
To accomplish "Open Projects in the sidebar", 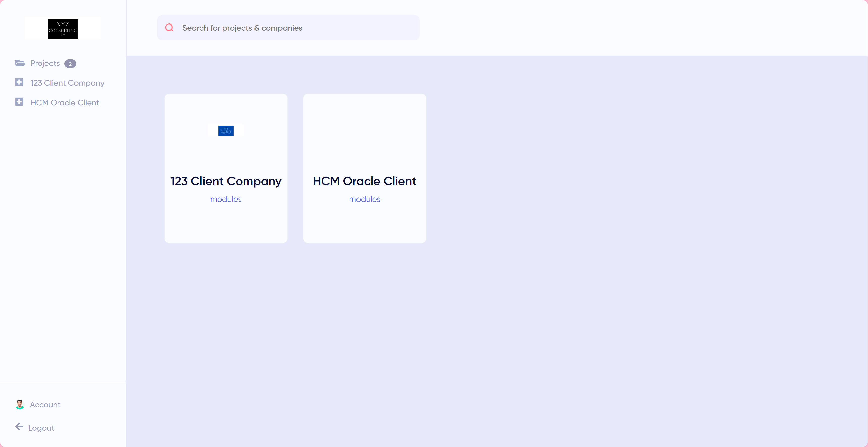I will [x=45, y=63].
